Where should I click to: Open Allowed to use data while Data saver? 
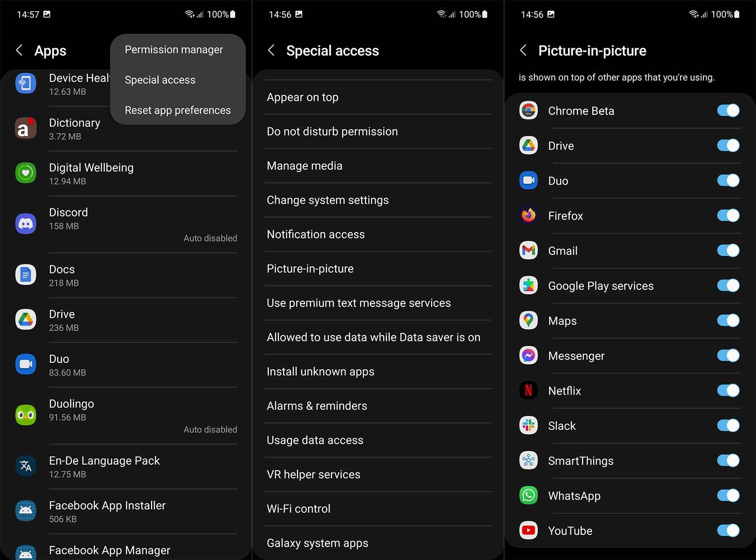[x=378, y=337]
